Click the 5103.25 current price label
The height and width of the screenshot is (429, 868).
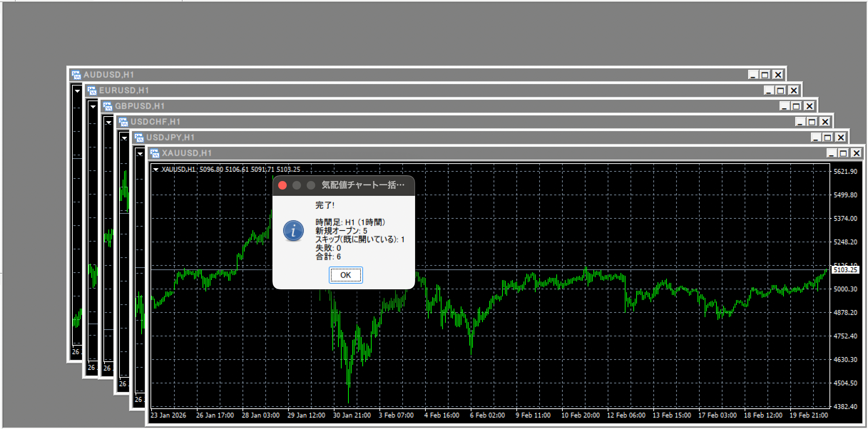845,270
